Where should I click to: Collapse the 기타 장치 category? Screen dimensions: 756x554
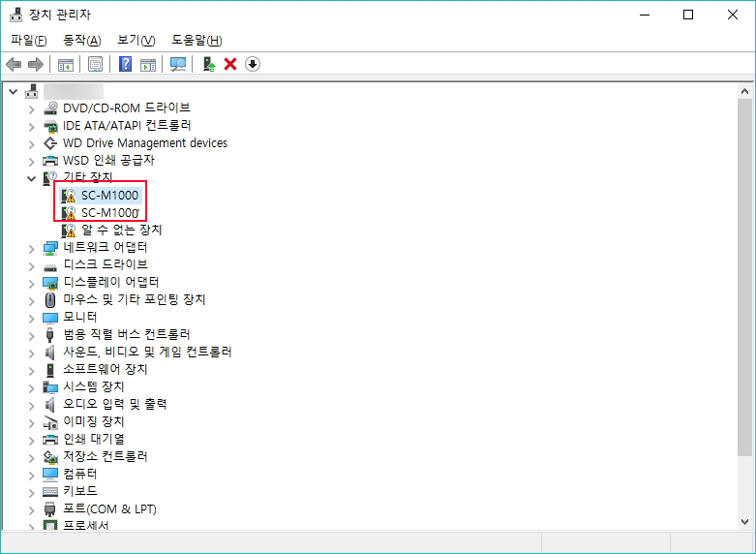[31, 178]
